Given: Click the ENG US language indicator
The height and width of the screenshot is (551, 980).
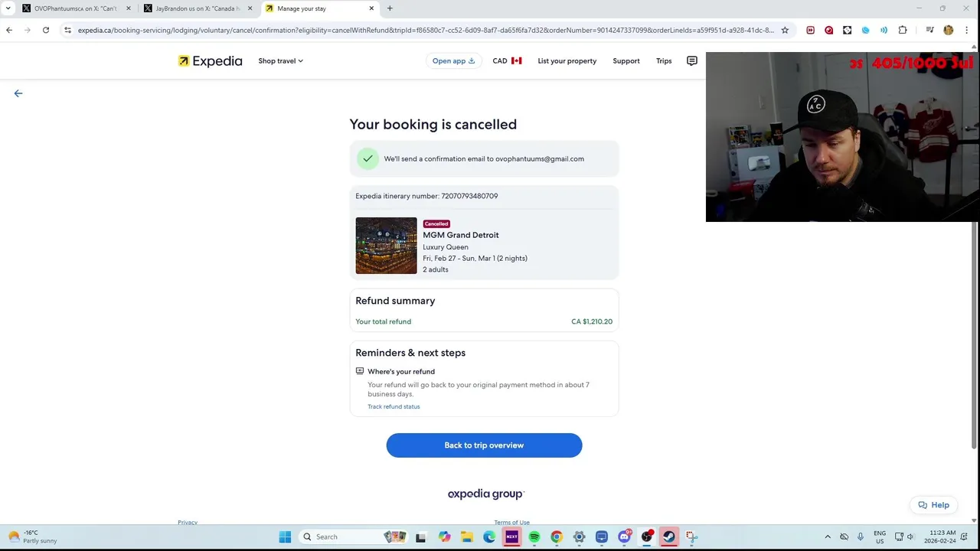Looking at the screenshot, I should [880, 537].
